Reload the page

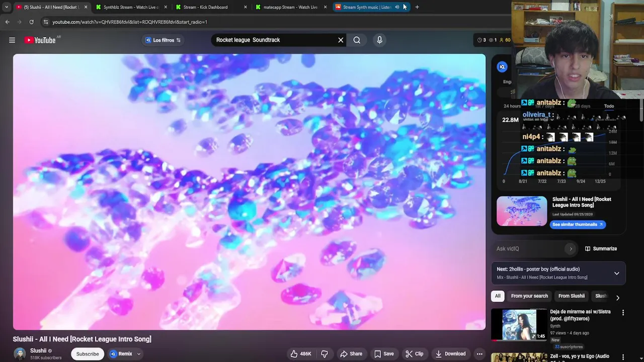(31, 22)
